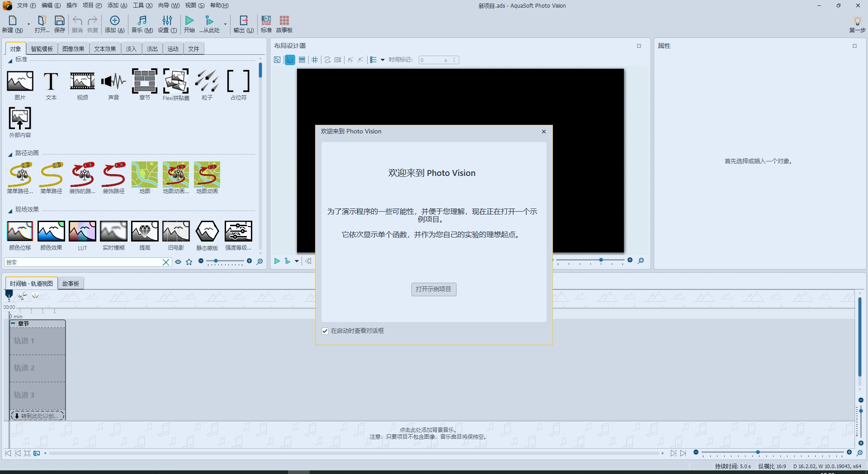This screenshot has width=868, height=474.
Task: Toggle the eye visibility filter in toolbox
Action: point(178,262)
